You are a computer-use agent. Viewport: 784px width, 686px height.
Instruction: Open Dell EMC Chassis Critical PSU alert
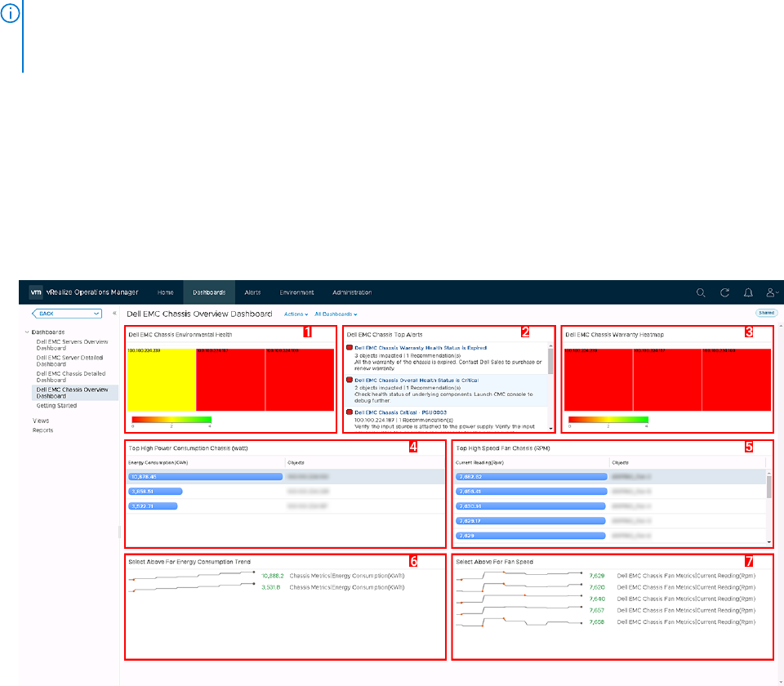coord(400,412)
